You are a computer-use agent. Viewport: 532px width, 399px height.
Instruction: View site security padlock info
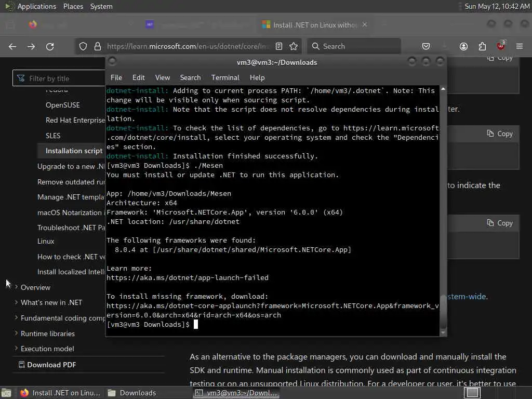pos(98,46)
